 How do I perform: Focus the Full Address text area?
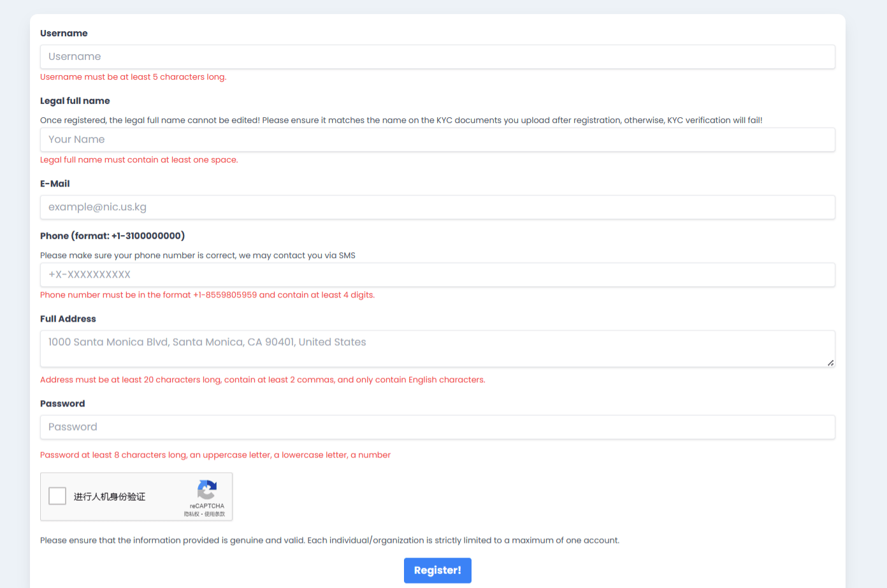pos(437,348)
